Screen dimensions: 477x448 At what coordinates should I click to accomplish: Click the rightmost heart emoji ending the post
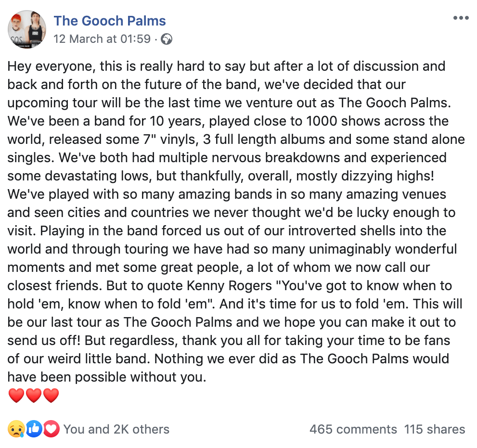(x=51, y=396)
